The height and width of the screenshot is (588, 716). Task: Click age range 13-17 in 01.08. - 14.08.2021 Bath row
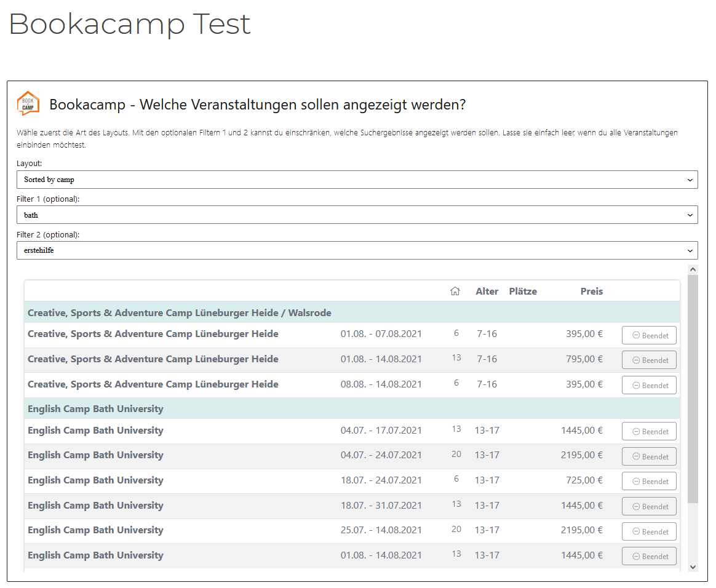pyautogui.click(x=487, y=555)
